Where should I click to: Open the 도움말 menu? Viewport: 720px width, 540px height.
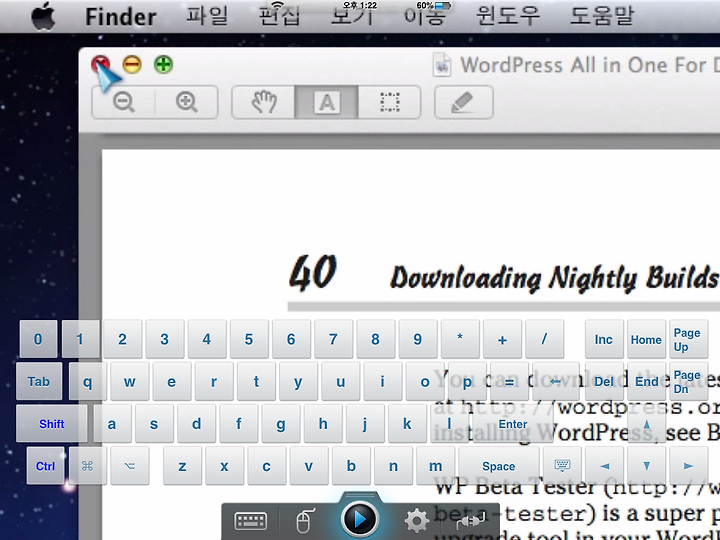[602, 17]
